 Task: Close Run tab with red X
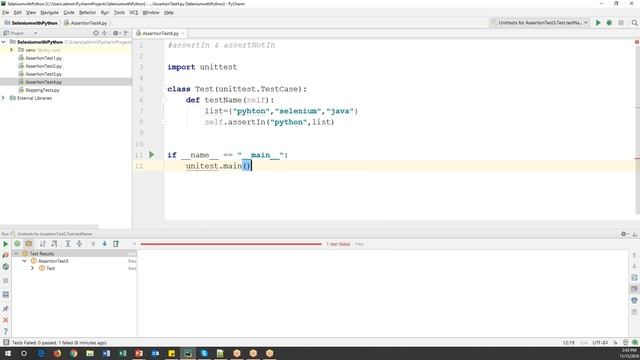pyautogui.click(x=5, y=320)
